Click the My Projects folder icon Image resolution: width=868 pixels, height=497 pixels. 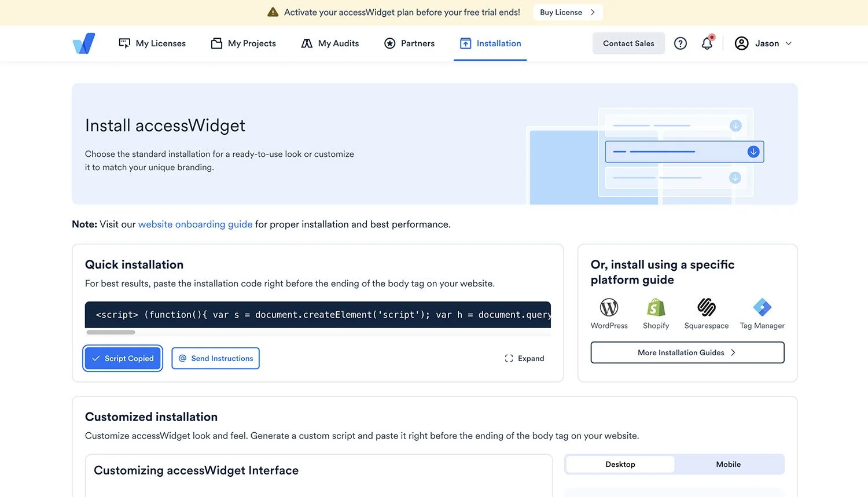pos(217,43)
